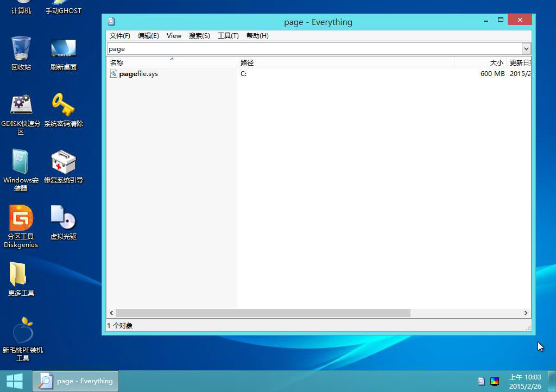
Task: Click the horizontal scrollbar thumb
Action: (263, 313)
